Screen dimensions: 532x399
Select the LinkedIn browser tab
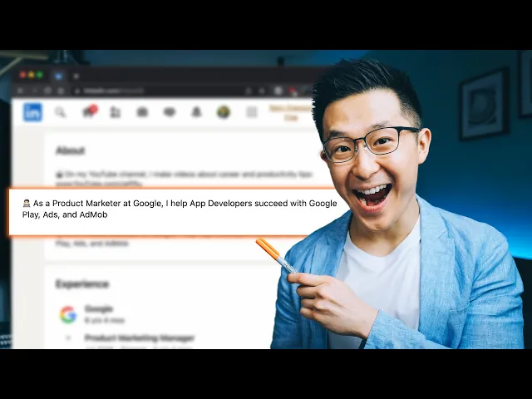point(58,76)
